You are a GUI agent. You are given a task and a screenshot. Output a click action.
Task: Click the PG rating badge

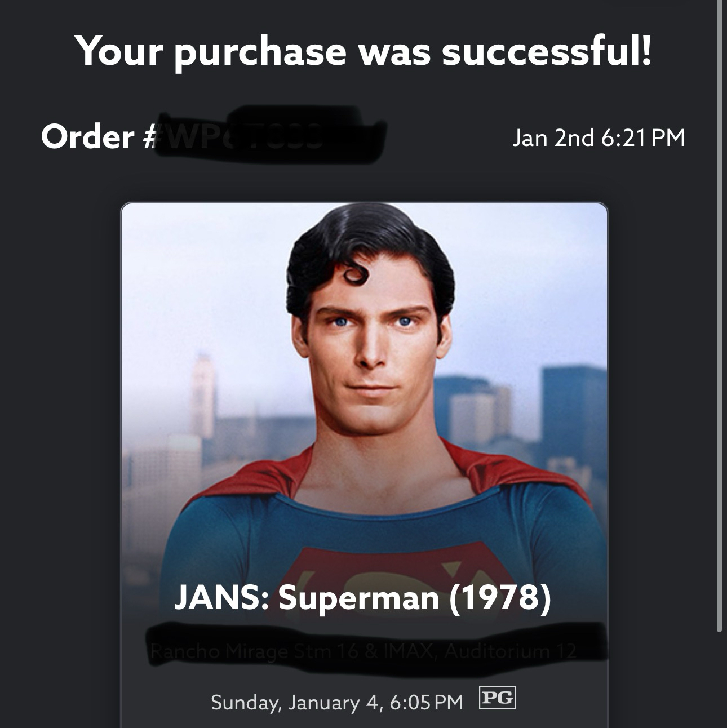(497, 698)
